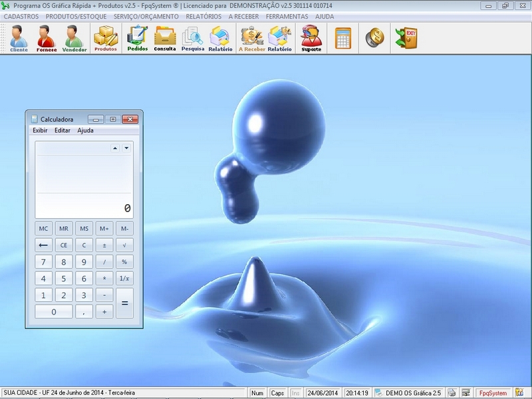Click the history up arrow in Calculadora

click(x=115, y=148)
